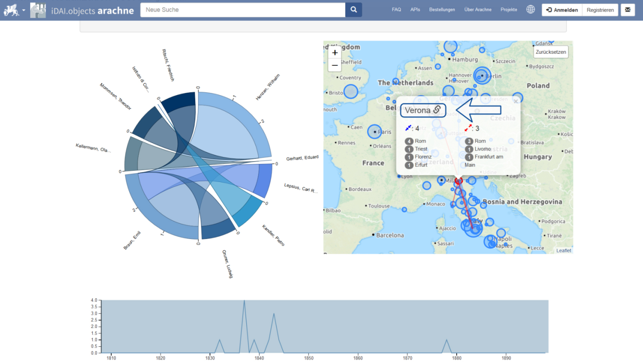
Task: Click the timeline peak near 1837
Action: coord(244,302)
